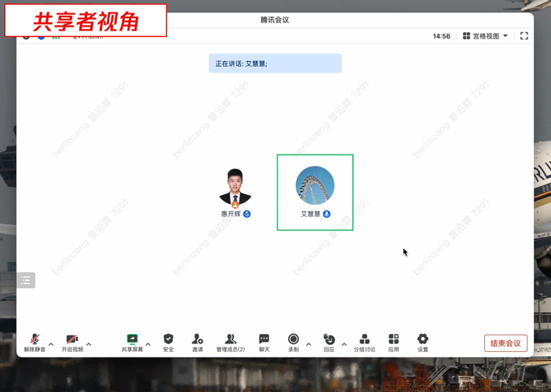
Task: Expand the arrow next to 共享屏幕
Action: coord(148,344)
